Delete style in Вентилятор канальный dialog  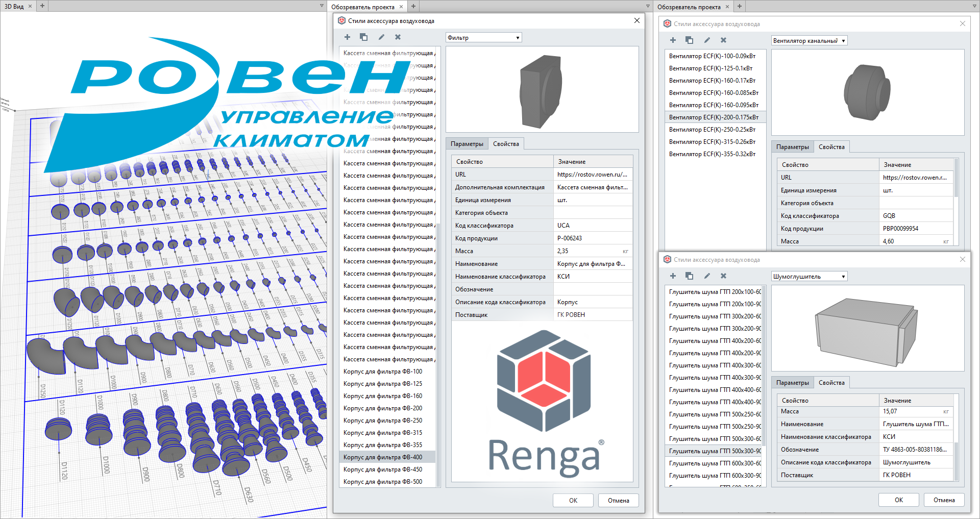click(x=723, y=40)
